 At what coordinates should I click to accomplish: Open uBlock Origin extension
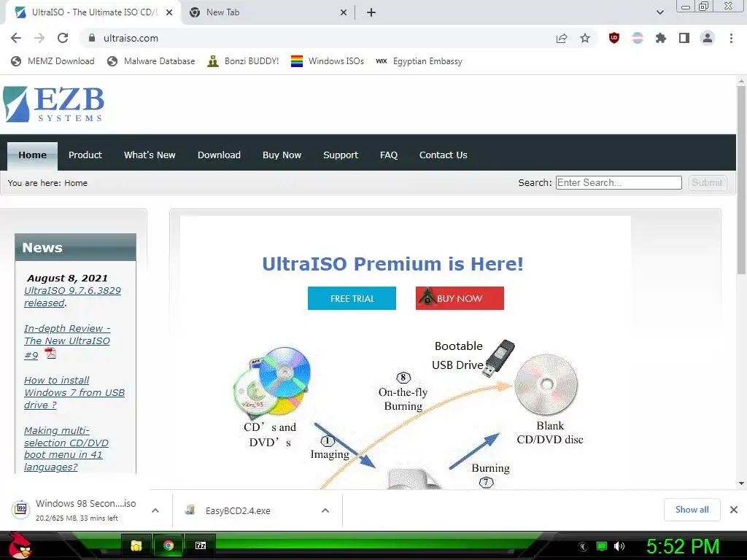[614, 38]
